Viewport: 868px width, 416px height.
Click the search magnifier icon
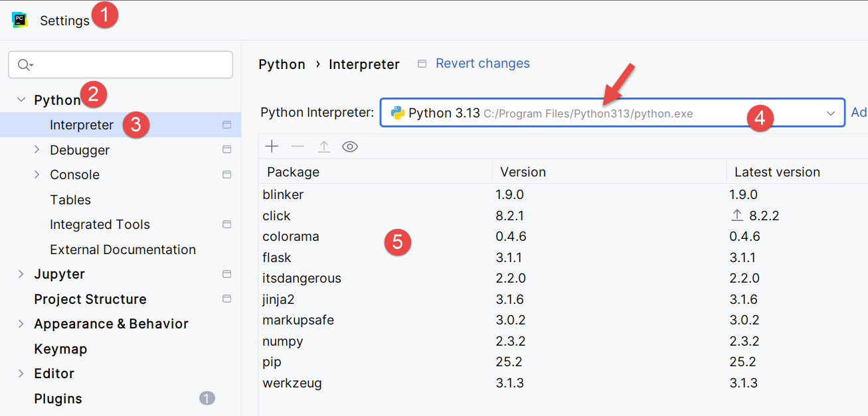coord(24,65)
